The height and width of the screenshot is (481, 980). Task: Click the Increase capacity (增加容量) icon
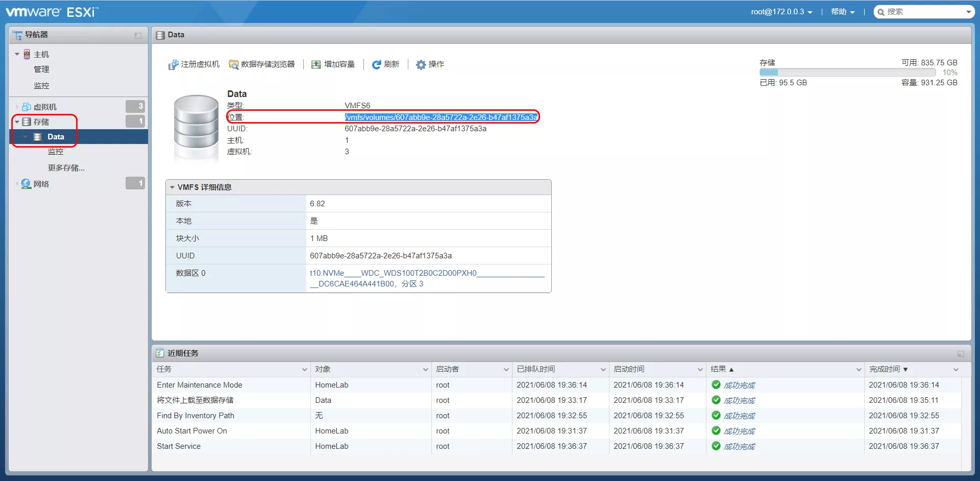pos(316,64)
